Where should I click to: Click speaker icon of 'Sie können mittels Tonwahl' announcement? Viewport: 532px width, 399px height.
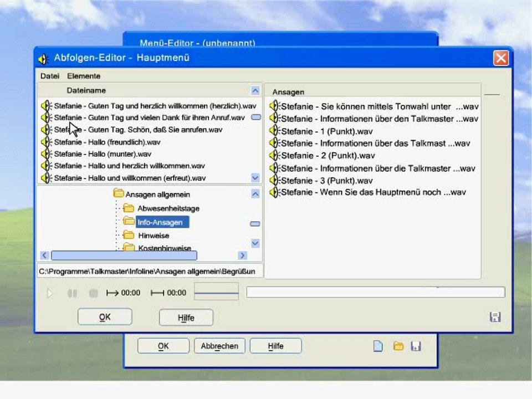tap(274, 106)
